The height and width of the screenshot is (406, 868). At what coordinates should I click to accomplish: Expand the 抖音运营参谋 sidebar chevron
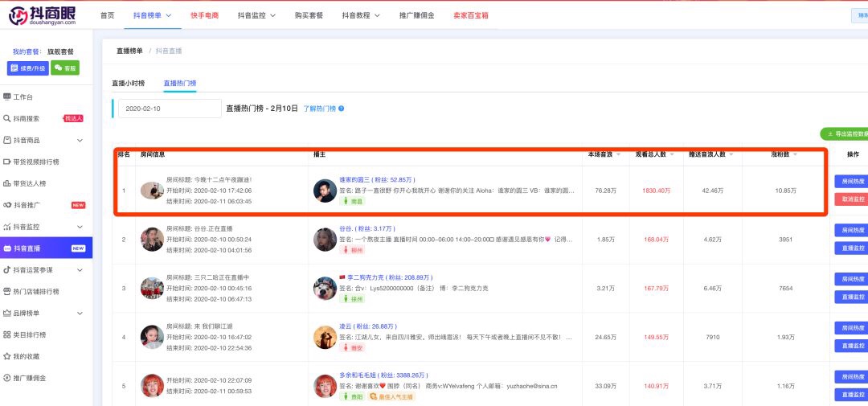tap(80, 270)
